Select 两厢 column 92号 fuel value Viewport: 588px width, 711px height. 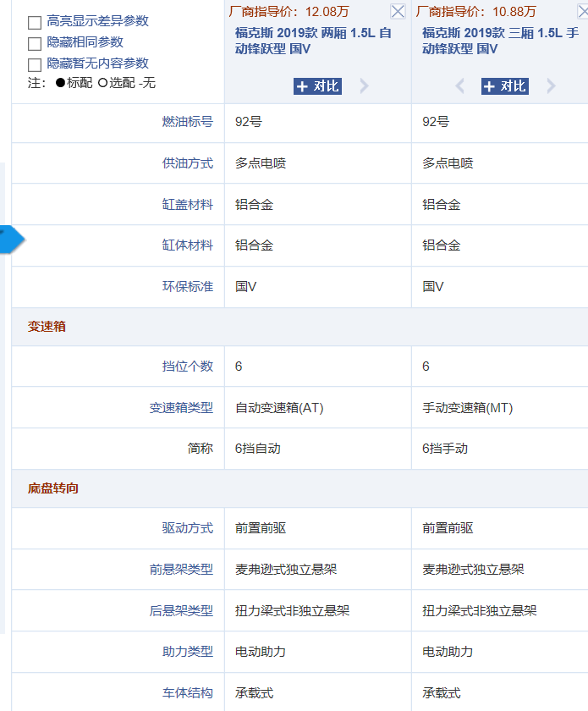tap(249, 122)
